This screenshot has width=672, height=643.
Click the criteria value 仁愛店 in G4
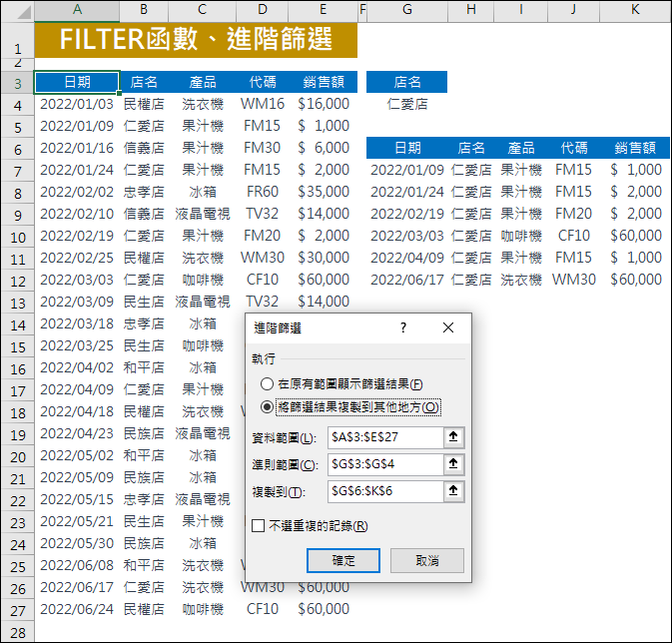click(x=407, y=104)
